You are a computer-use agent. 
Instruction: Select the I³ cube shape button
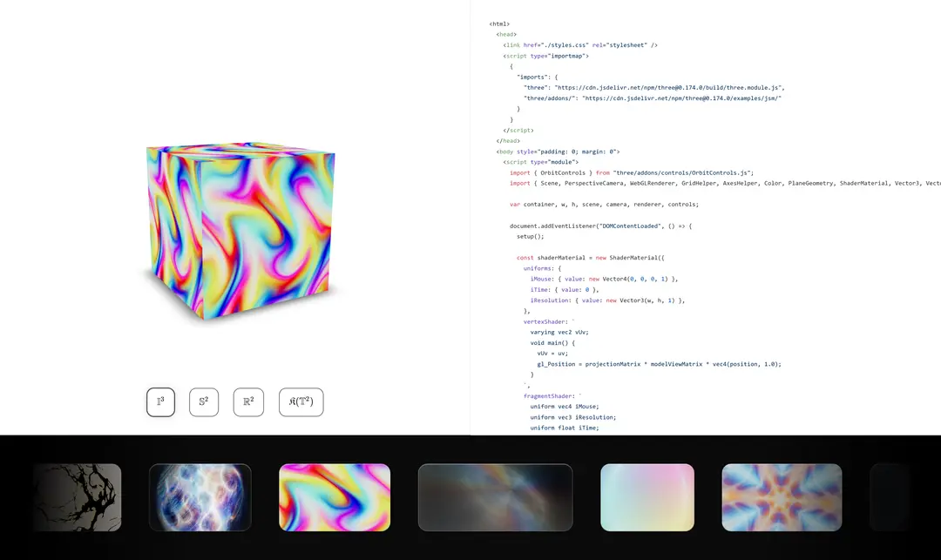click(161, 401)
